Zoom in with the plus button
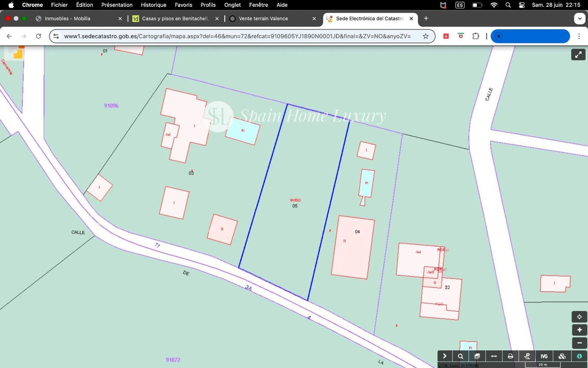This screenshot has width=588, height=368. pos(579,330)
